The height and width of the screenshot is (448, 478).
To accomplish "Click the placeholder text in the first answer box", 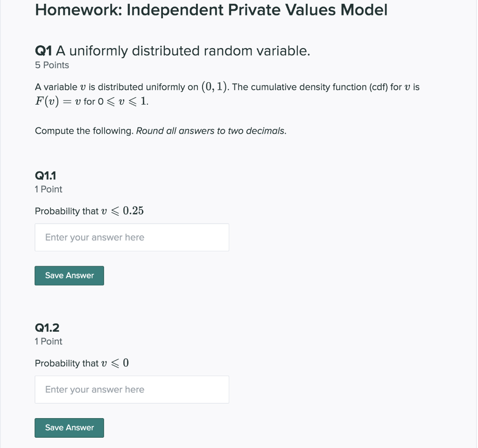I will [95, 237].
